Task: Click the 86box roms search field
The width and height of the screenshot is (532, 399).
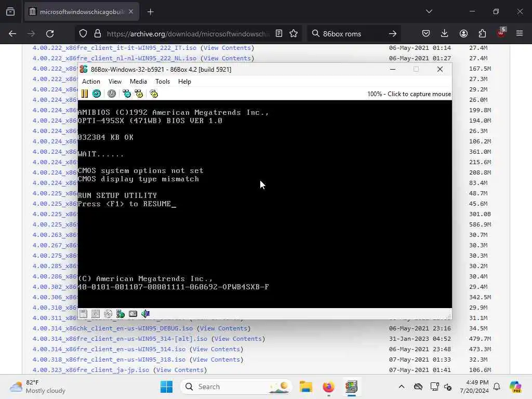Action: 353,34
